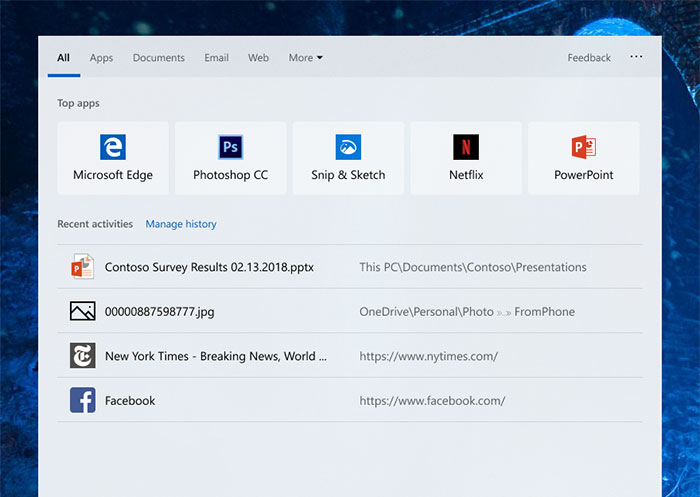Open the three-dot options menu
700x497 pixels.
point(636,57)
